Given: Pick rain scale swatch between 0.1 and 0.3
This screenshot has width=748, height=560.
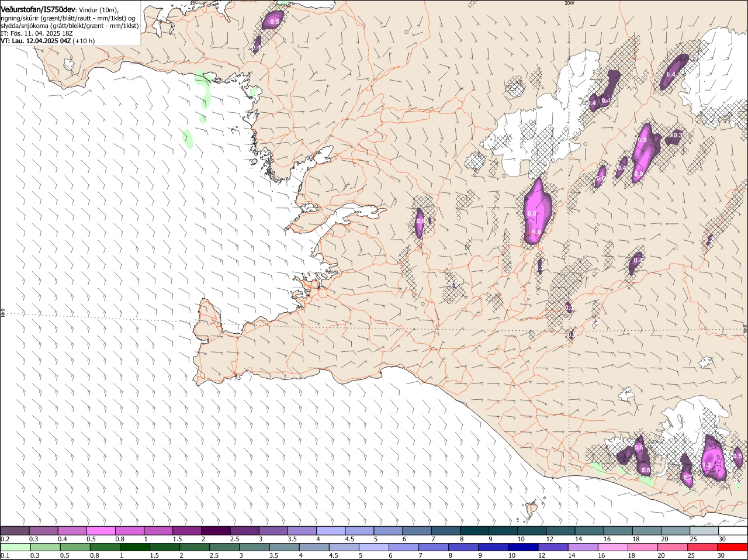Looking at the screenshot, I should click(16, 548).
